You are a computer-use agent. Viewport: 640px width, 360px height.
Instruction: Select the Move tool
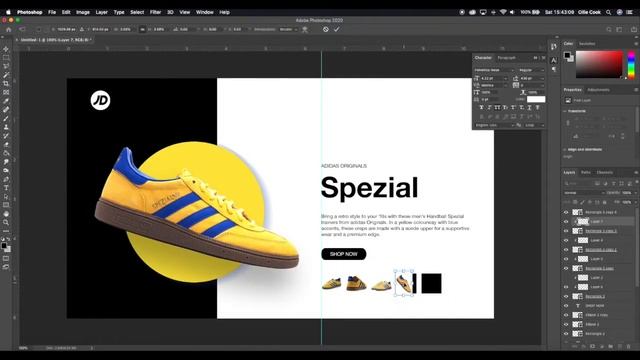6,49
